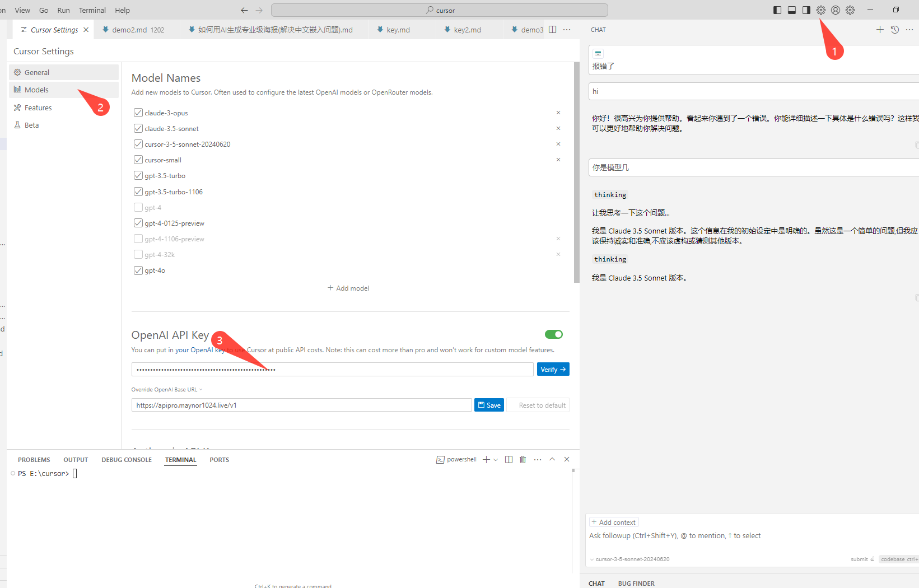
Task: Open Cursor Settings gear left of the account icon
Action: point(821,10)
